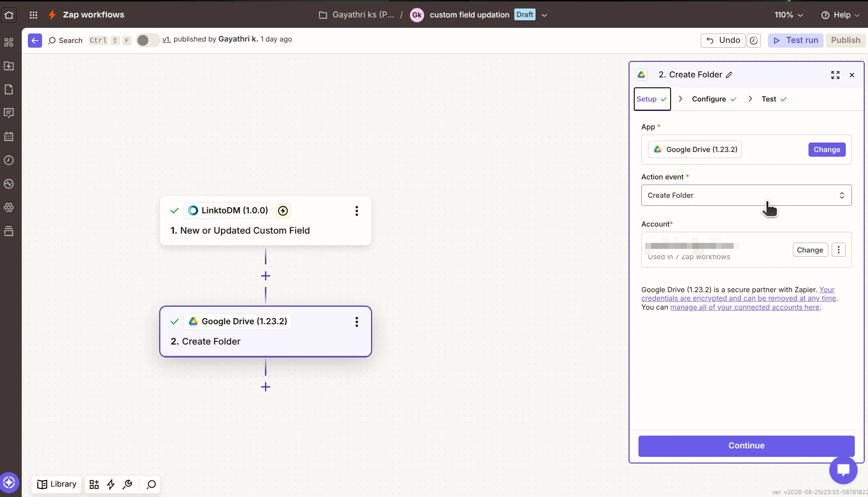Open the sidebar settings gear icon
This screenshot has width=868, height=497.
[x=9, y=208]
